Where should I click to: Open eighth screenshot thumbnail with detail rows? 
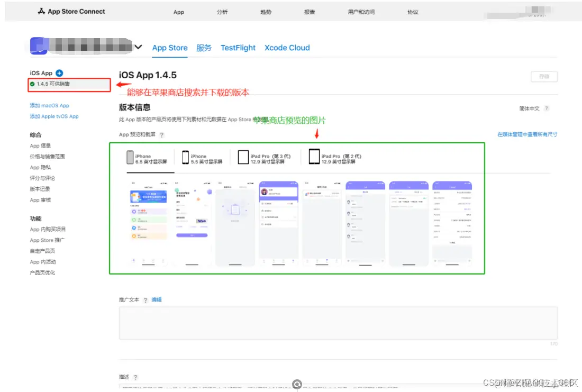[x=452, y=223]
